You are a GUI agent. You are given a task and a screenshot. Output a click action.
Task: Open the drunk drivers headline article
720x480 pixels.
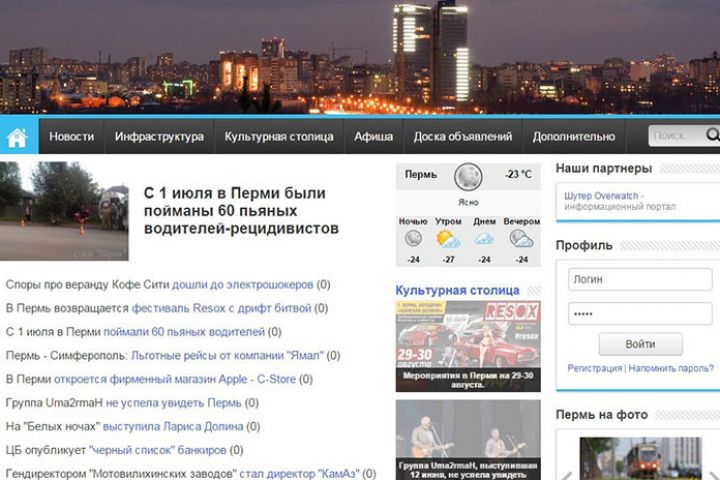click(x=241, y=210)
